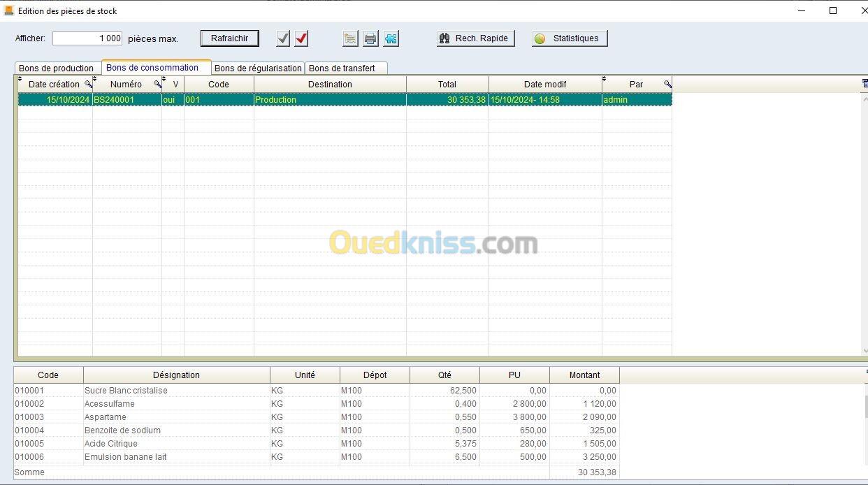The width and height of the screenshot is (868, 485).
Task: Click the Afficher max pieces input field
Action: 88,38
